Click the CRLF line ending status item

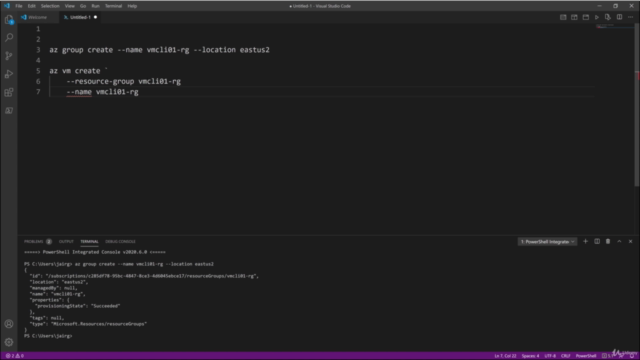coord(565,356)
